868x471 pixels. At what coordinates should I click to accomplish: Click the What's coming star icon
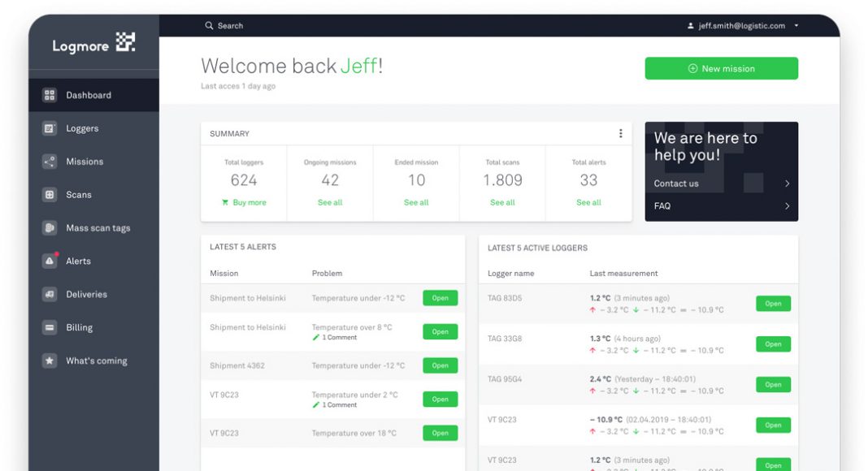(x=50, y=361)
